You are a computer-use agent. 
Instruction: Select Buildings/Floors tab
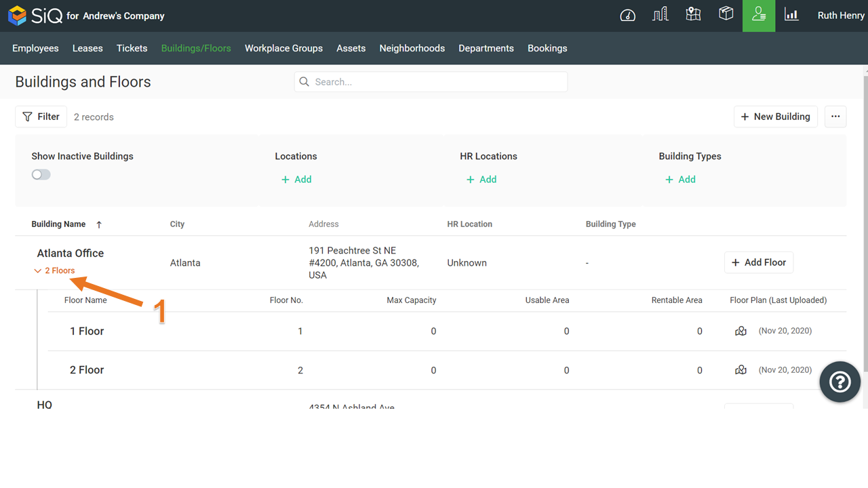pyautogui.click(x=196, y=48)
